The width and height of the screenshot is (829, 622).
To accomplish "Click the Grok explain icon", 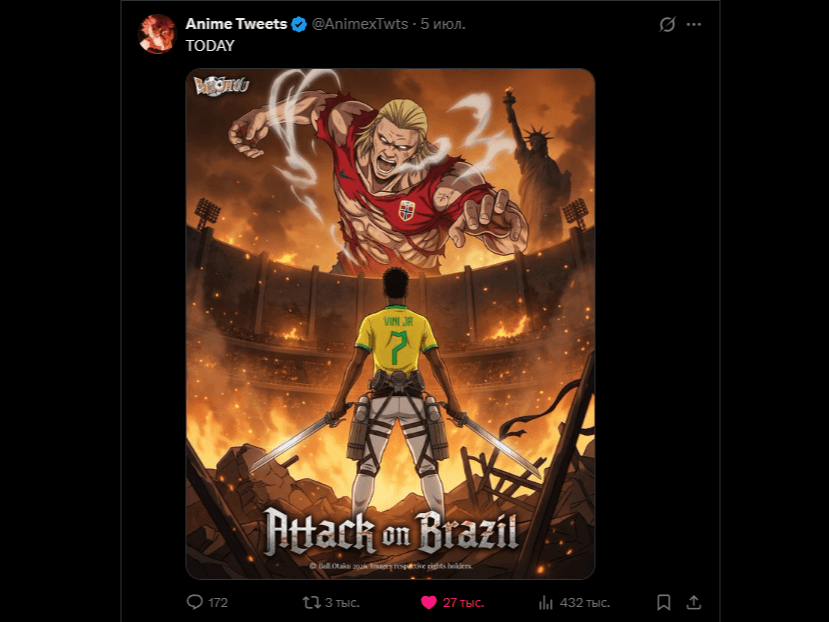I will coord(667,24).
